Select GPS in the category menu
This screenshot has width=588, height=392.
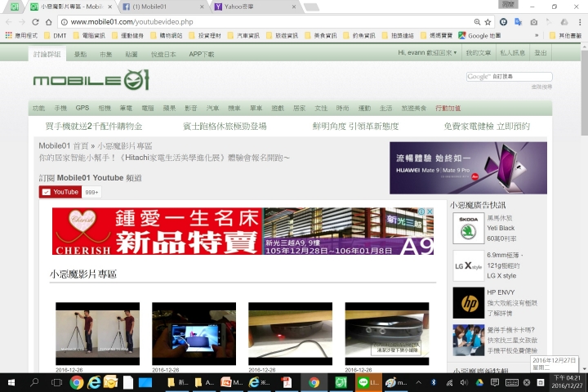(82, 108)
